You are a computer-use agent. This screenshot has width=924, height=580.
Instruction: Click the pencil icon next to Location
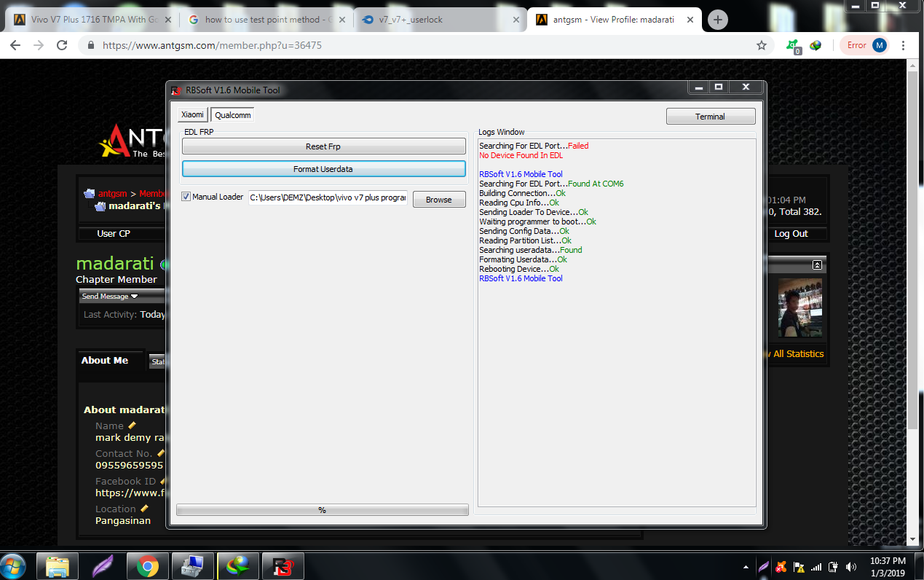pos(144,509)
